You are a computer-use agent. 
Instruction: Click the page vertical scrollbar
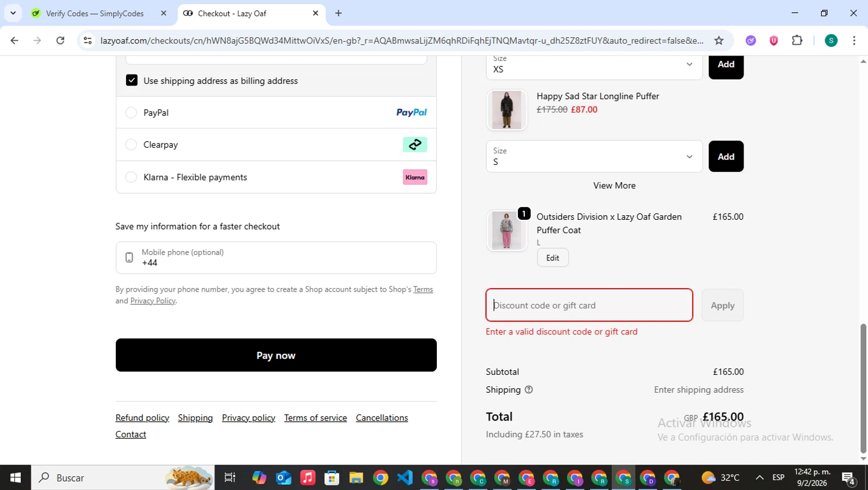[863, 388]
